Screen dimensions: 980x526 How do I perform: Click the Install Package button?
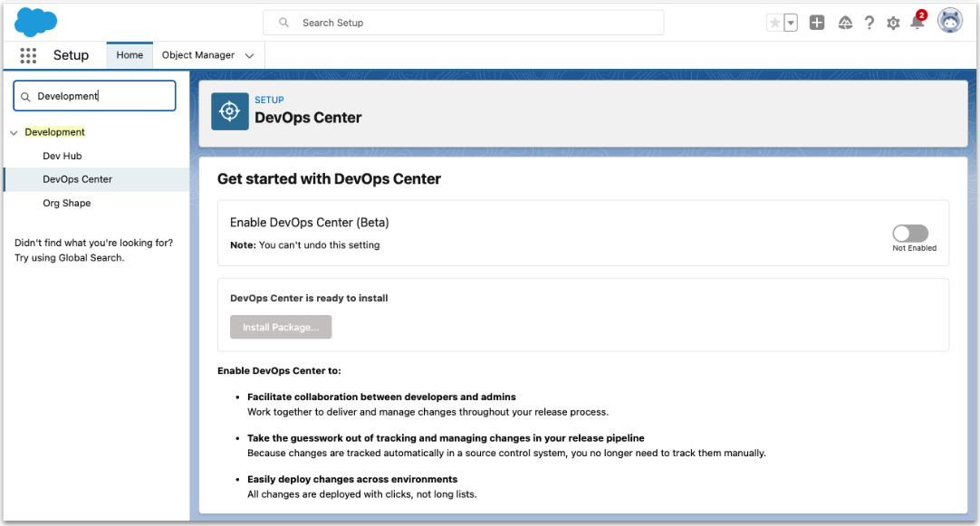tap(281, 327)
